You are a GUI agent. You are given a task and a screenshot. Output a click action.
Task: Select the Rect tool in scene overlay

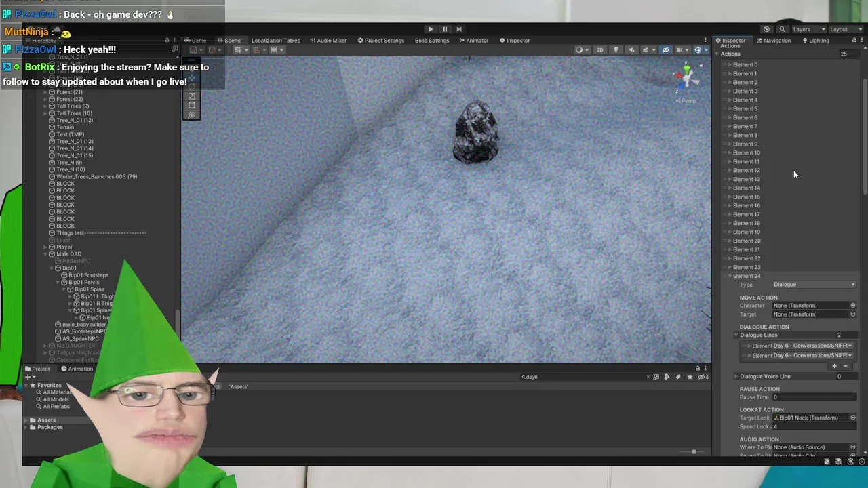click(x=192, y=105)
